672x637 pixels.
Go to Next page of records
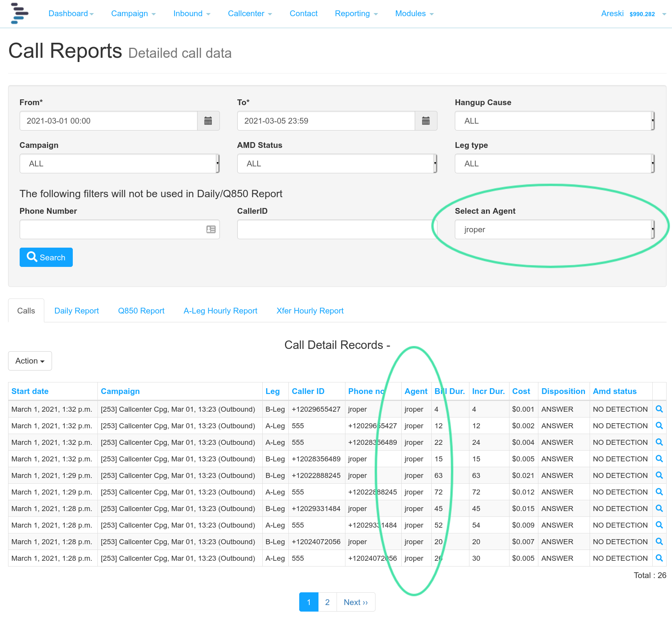point(355,602)
